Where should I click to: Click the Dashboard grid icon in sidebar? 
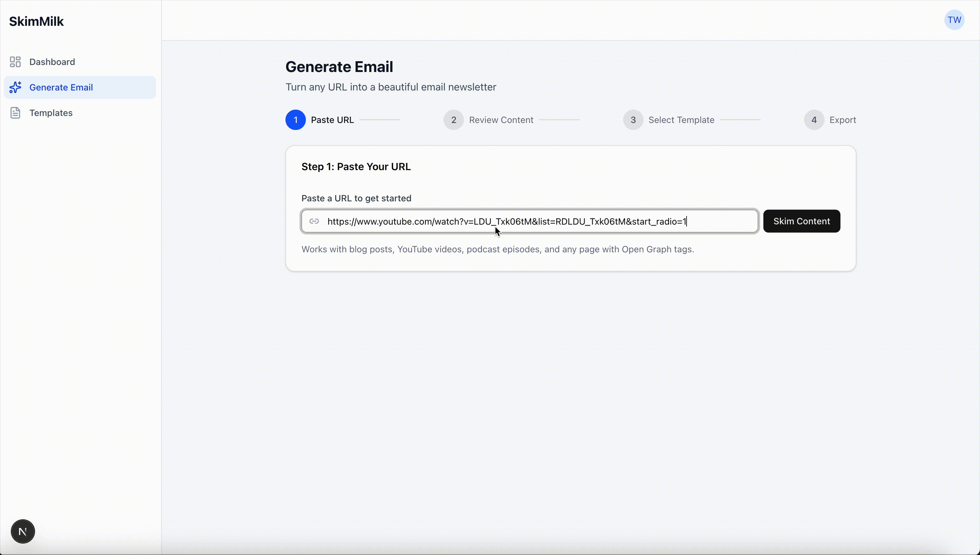(x=15, y=62)
